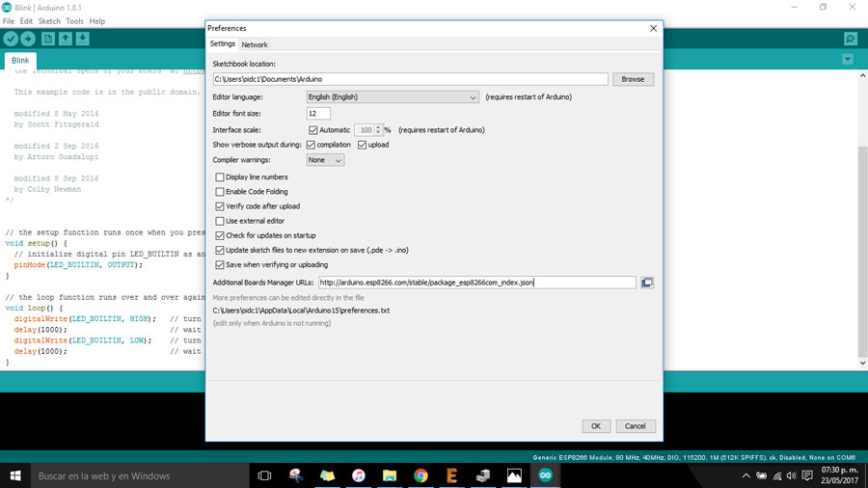Click the battery tray icon
The width and height of the screenshot is (868, 488).
pos(762,475)
